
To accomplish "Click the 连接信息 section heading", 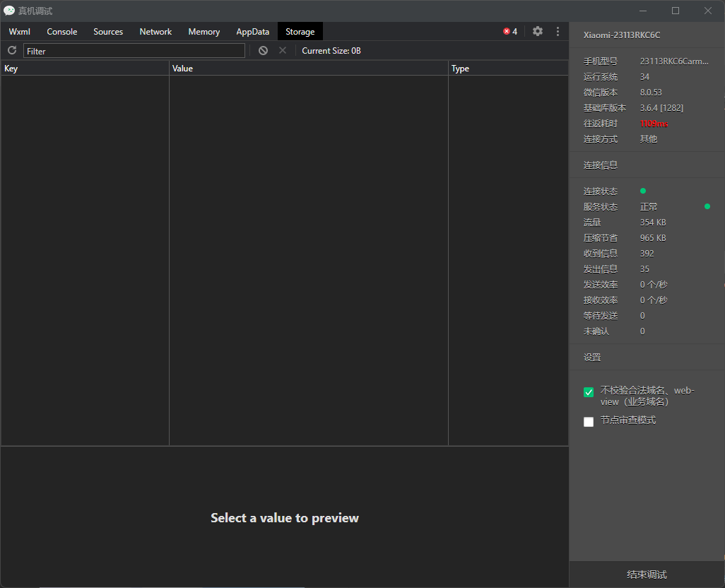I will point(600,165).
